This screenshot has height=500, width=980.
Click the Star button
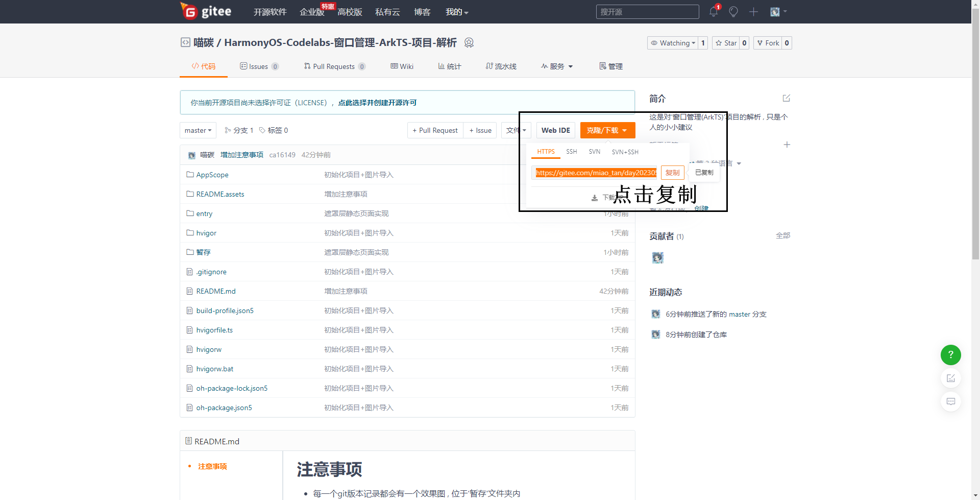click(726, 43)
